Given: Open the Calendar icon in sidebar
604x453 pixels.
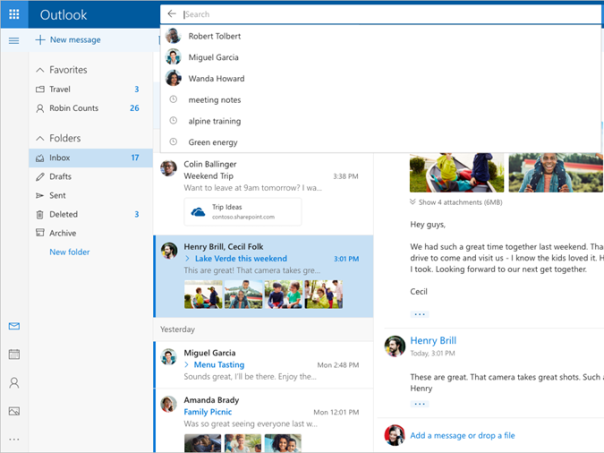Looking at the screenshot, I should point(14,354).
